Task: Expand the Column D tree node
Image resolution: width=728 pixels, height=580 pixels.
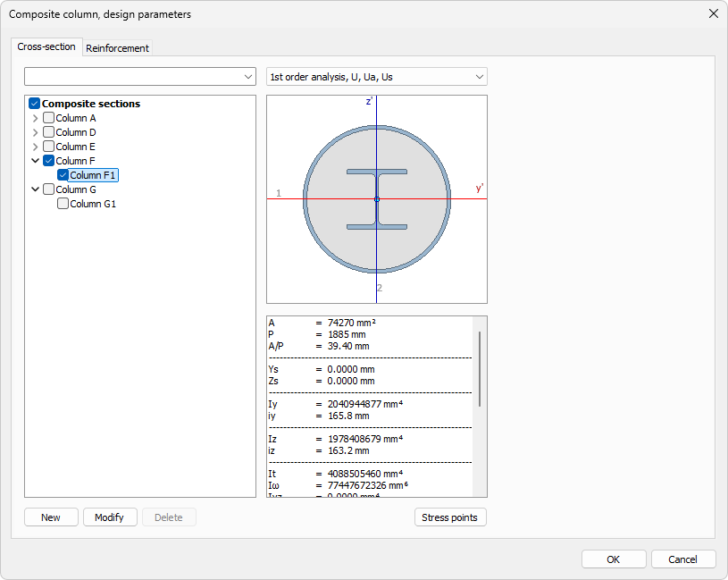Action: pos(36,132)
